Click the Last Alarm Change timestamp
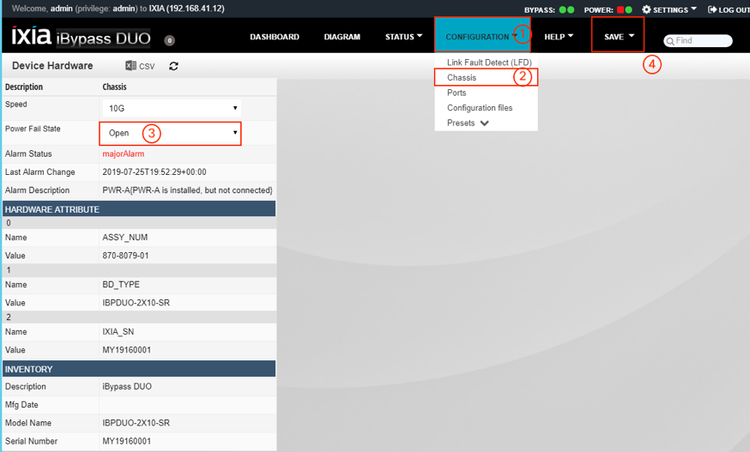The width and height of the screenshot is (750, 452). (154, 172)
